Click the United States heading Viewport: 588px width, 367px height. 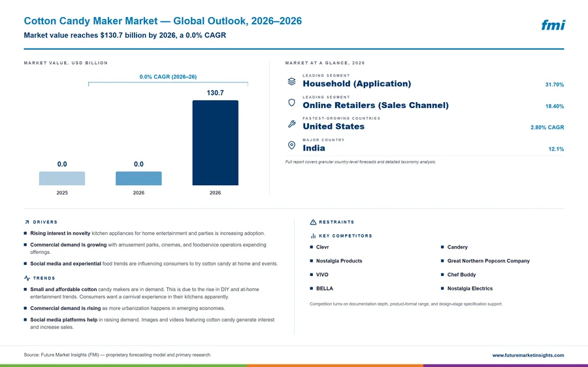tap(333, 127)
